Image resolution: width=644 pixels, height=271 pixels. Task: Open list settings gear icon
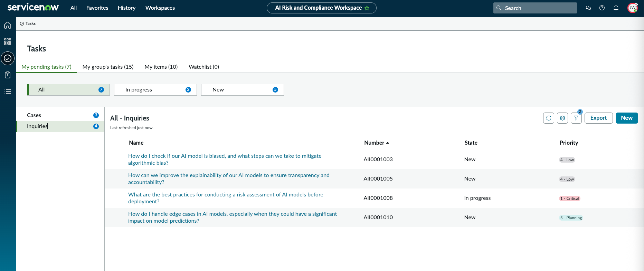coord(562,118)
